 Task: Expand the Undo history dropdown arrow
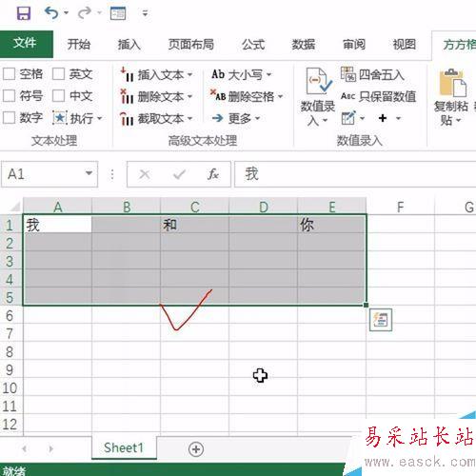point(67,13)
